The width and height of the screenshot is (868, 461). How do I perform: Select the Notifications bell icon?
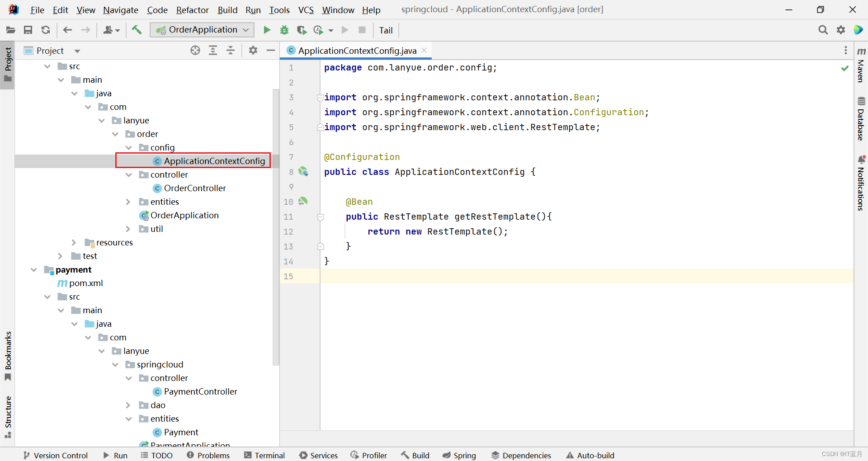pos(862,159)
